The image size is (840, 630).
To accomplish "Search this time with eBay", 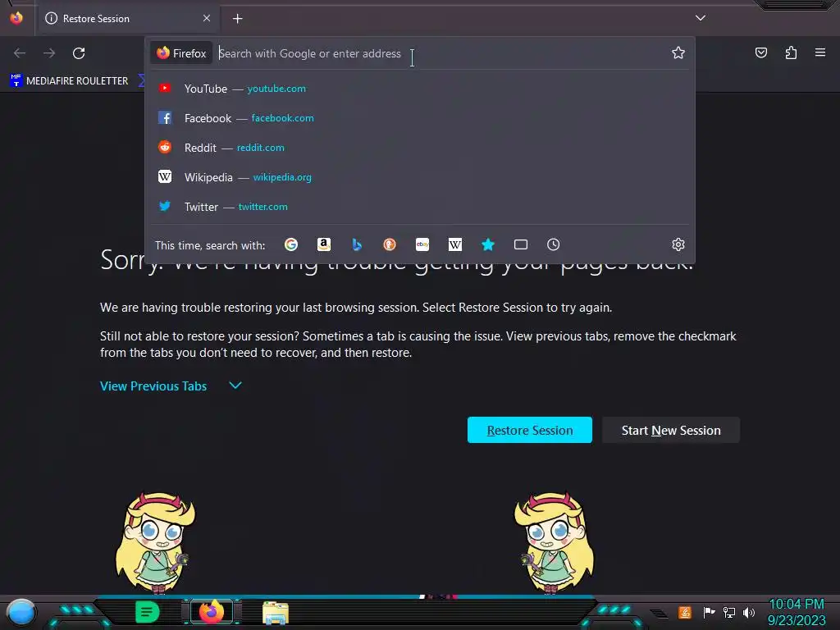I will coord(422,244).
